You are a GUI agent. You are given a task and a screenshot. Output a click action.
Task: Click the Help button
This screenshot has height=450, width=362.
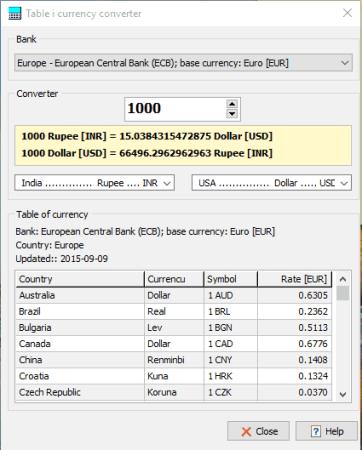pos(326,431)
